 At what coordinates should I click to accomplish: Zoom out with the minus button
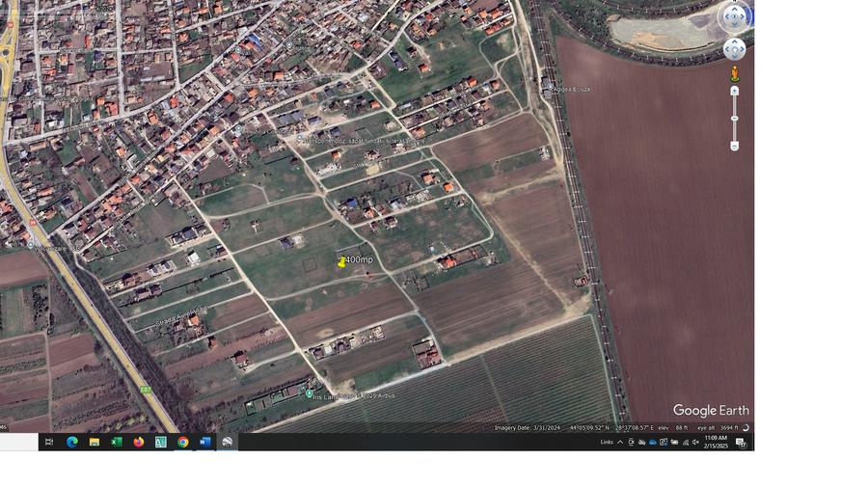coord(735,146)
